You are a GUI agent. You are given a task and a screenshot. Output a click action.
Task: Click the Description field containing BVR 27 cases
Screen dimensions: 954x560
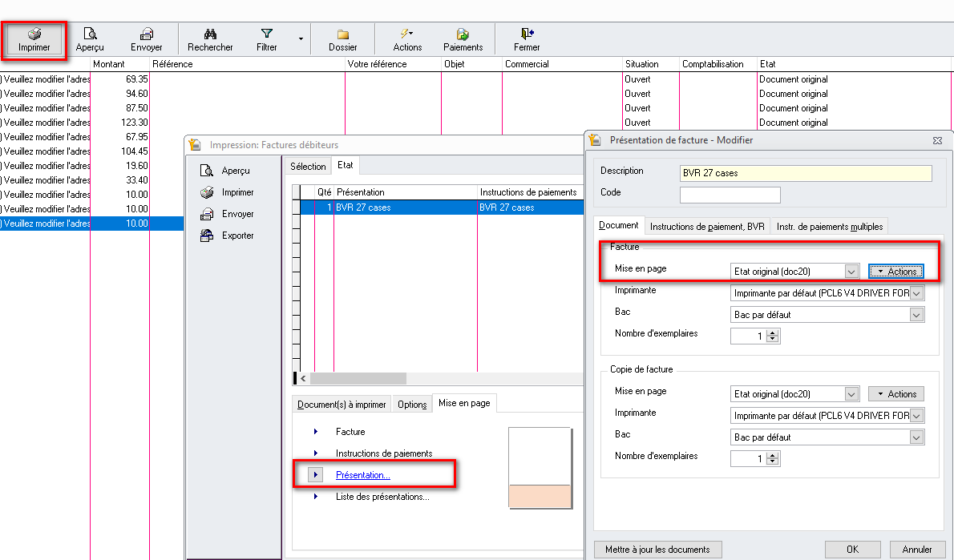coord(805,173)
